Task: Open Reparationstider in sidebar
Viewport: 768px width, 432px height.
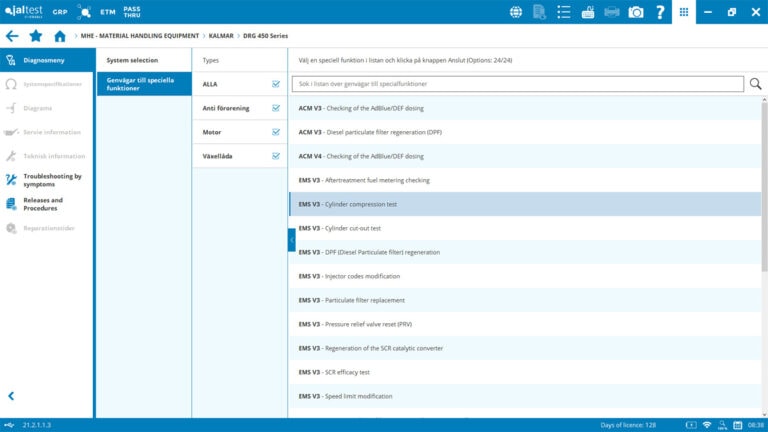Action: pos(47,228)
